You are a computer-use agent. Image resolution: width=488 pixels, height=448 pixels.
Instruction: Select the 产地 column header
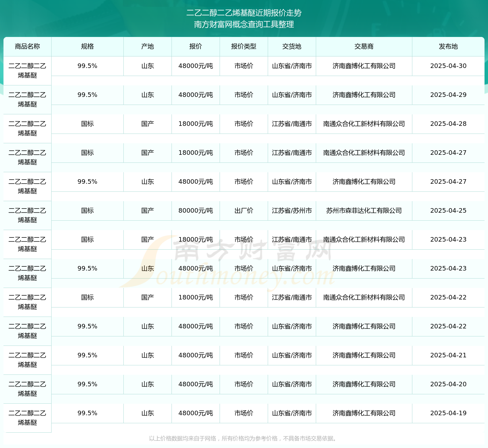148,46
